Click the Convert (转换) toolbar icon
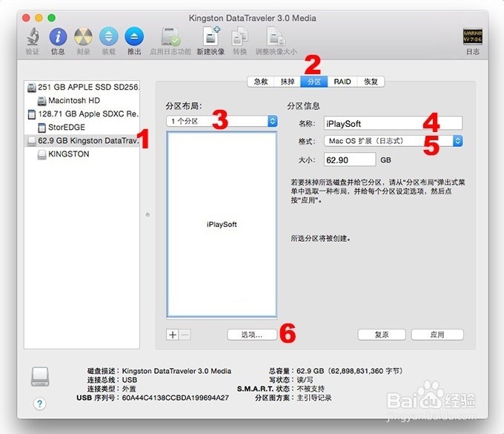 [x=240, y=36]
